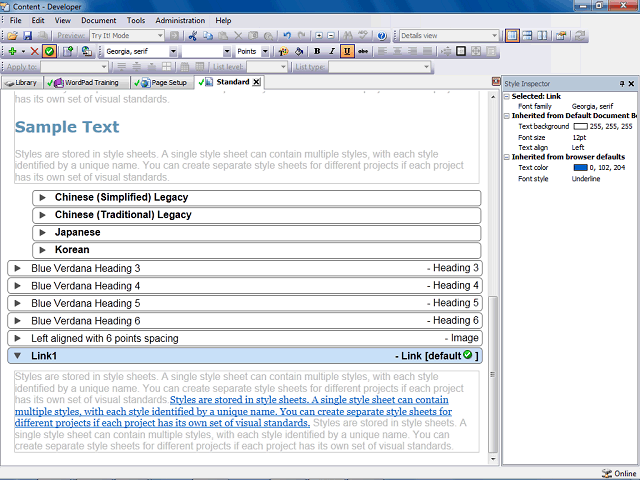The width and height of the screenshot is (640, 480).
Task: Select the Left aligned with 6 points spacing row
Action: [245, 338]
